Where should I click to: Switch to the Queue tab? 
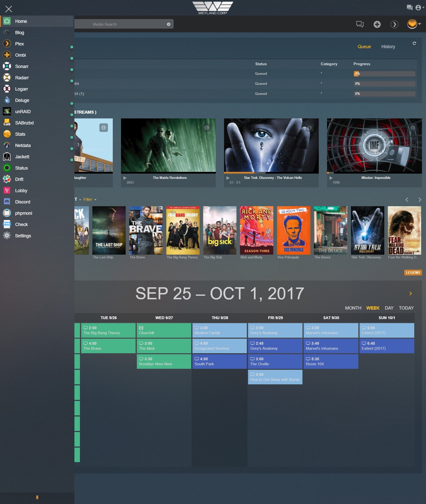pos(364,47)
